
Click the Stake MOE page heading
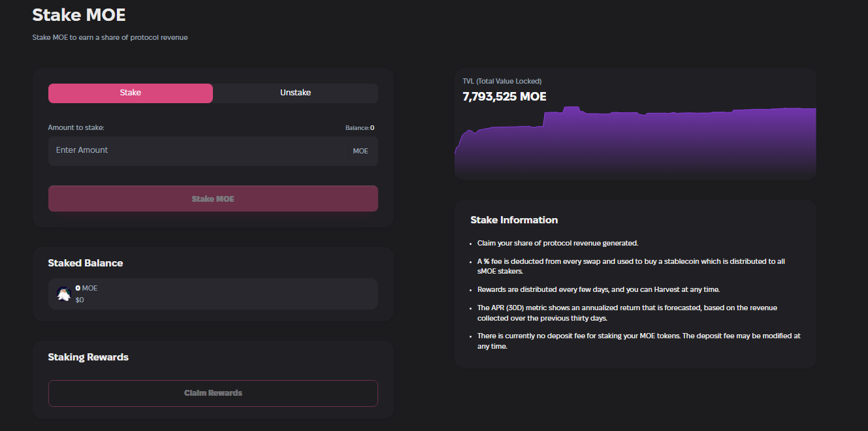coord(79,14)
